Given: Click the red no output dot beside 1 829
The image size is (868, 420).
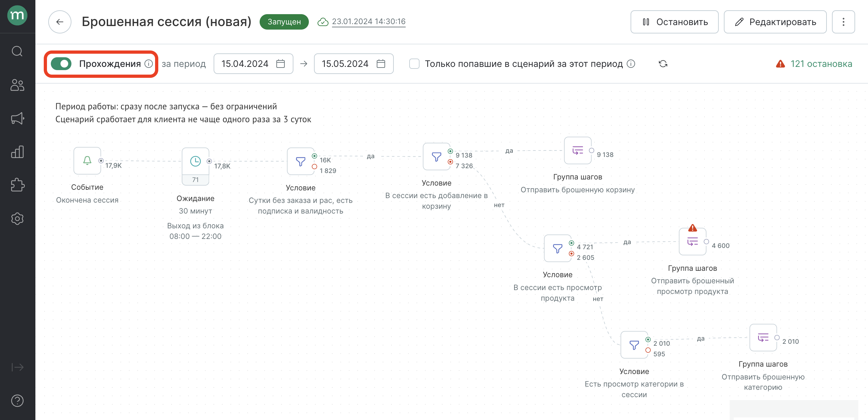Looking at the screenshot, I should pos(314,166).
